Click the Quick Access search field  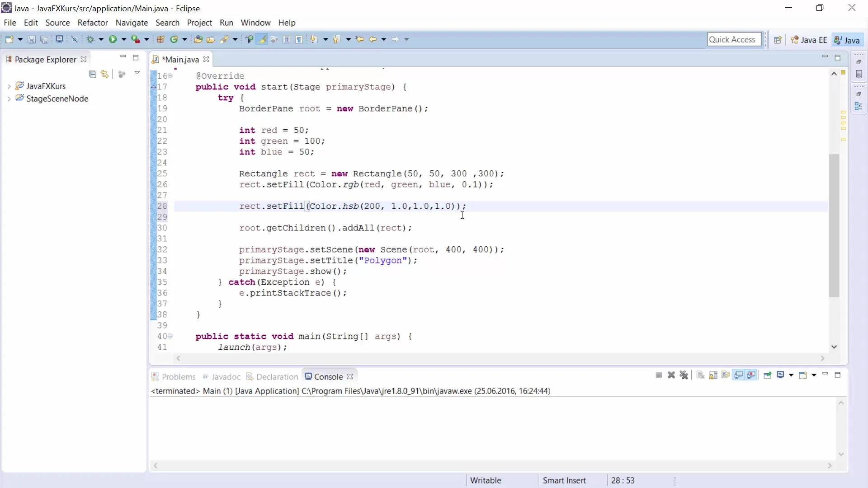click(x=735, y=39)
